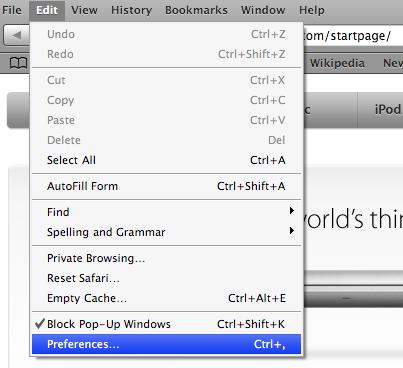The width and height of the screenshot is (403, 368).
Task: Choose Empty Cache… menu item
Action: [x=166, y=298]
